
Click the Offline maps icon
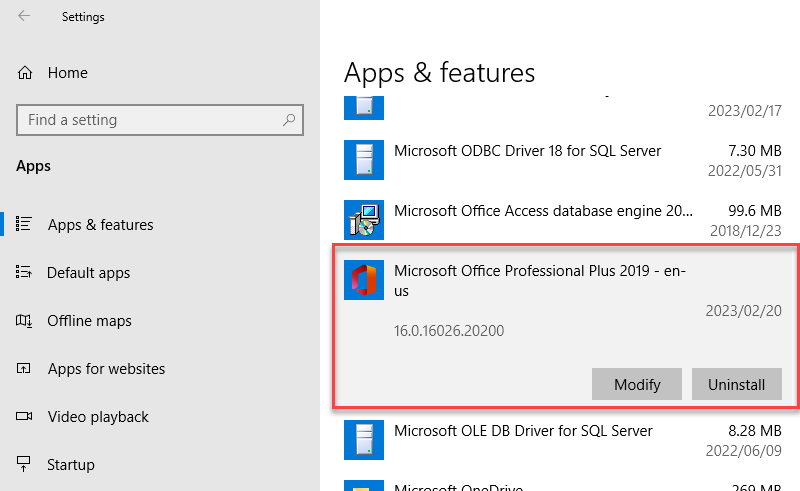[23, 321]
